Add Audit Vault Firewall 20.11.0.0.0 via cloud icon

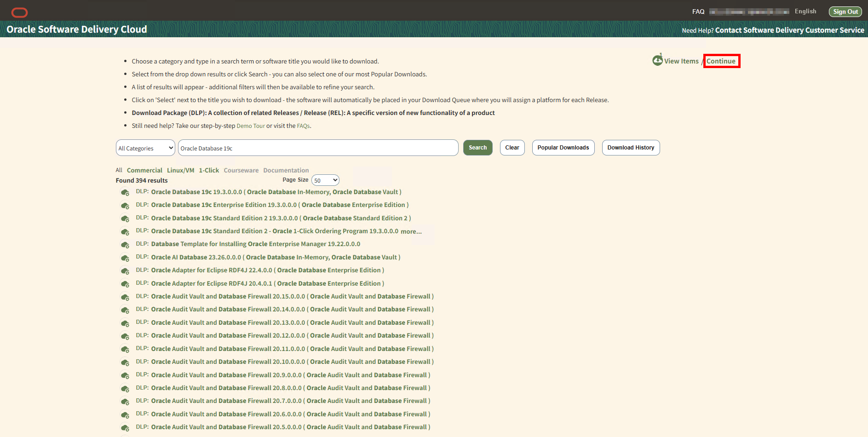click(125, 349)
